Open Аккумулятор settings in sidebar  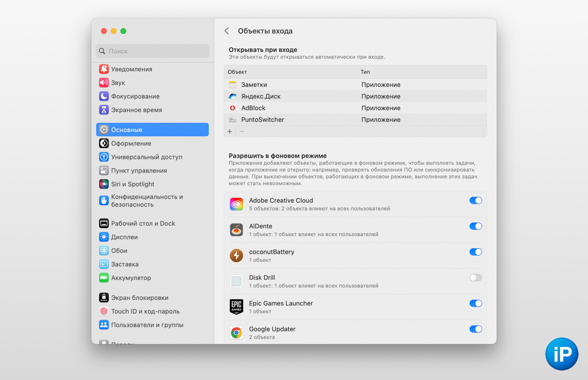tap(131, 278)
